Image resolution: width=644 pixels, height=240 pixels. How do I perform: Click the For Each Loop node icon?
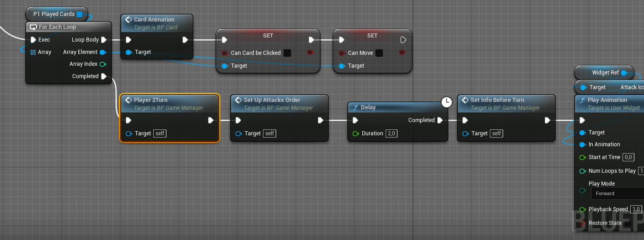point(33,27)
